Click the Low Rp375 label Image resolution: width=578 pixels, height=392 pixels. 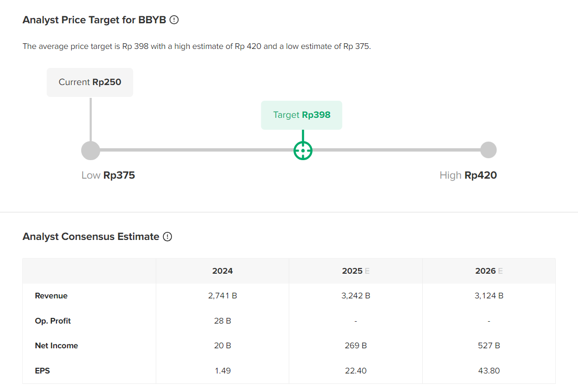108,175
